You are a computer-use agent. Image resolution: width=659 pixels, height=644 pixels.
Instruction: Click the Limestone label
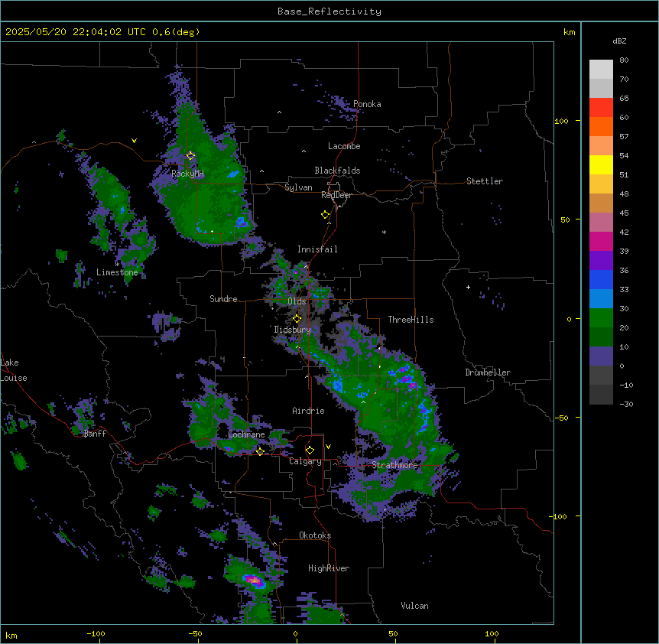[117, 272]
